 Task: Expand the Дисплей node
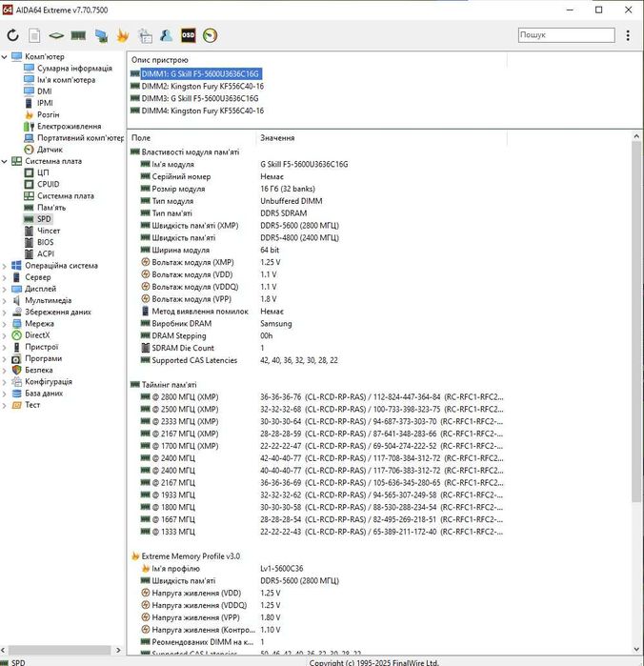click(x=4, y=289)
